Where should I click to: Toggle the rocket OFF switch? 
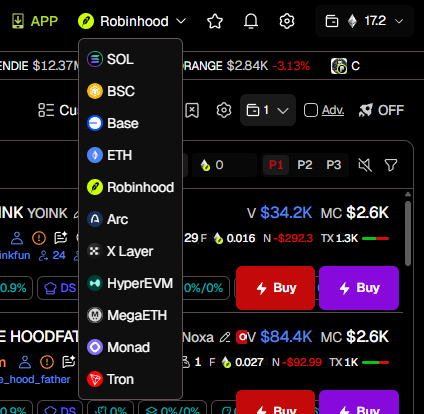click(x=381, y=110)
